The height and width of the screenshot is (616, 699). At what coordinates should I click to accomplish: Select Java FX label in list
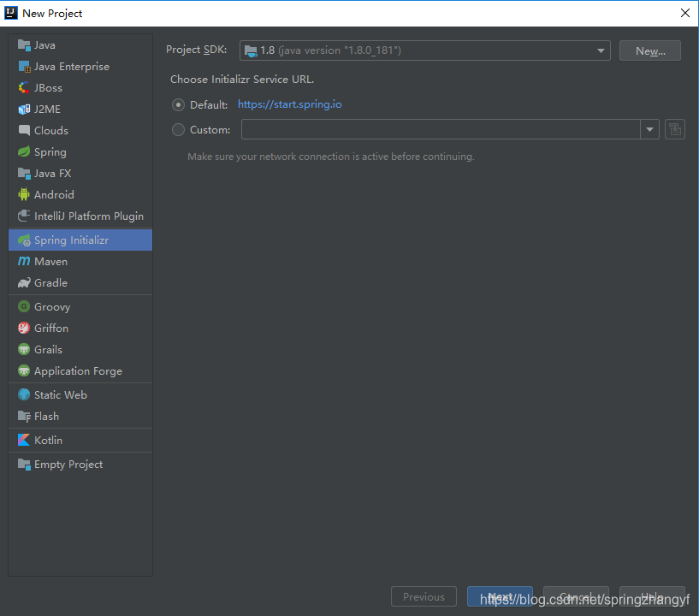pos(52,174)
